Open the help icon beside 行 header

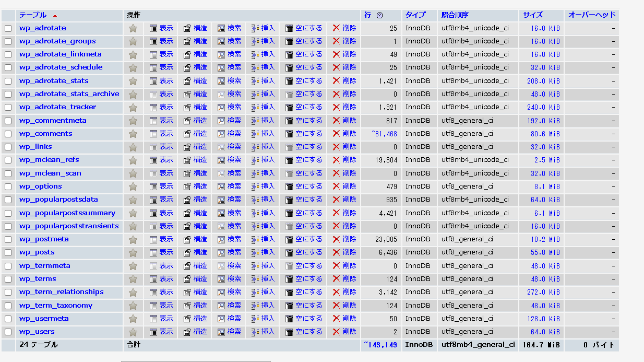point(380,16)
